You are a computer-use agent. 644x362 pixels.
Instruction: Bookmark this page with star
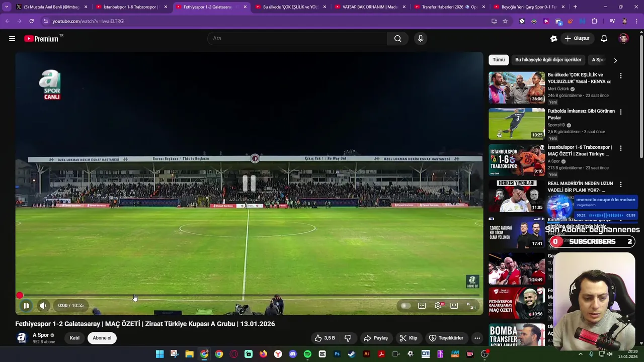505,21
